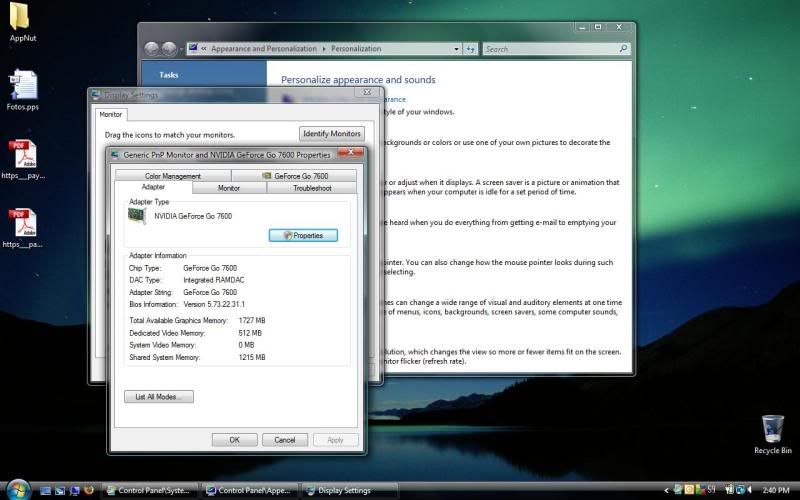Click Appearance and Personalization breadcrumb
The height and width of the screenshot is (500, 800).
[264, 49]
